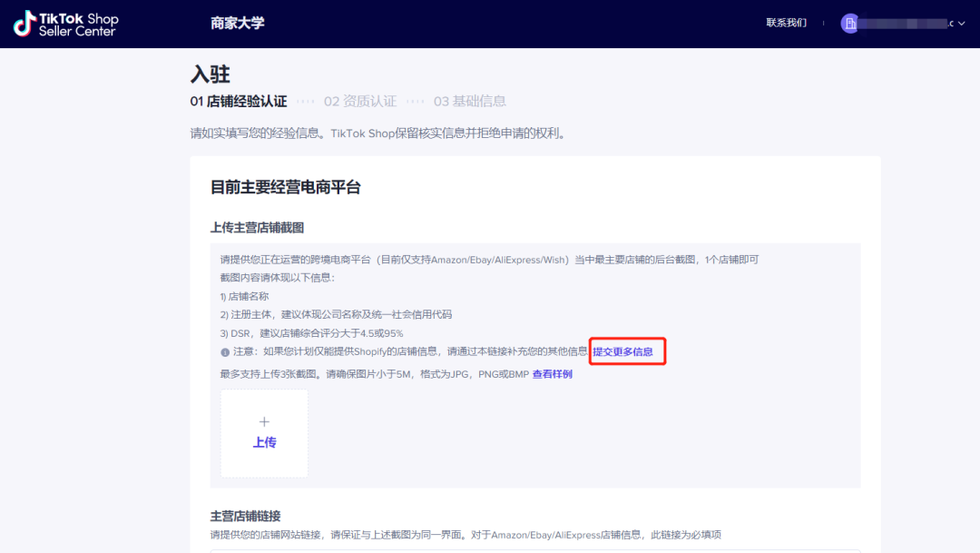Click the document icon inside the avatar circle

[850, 23]
